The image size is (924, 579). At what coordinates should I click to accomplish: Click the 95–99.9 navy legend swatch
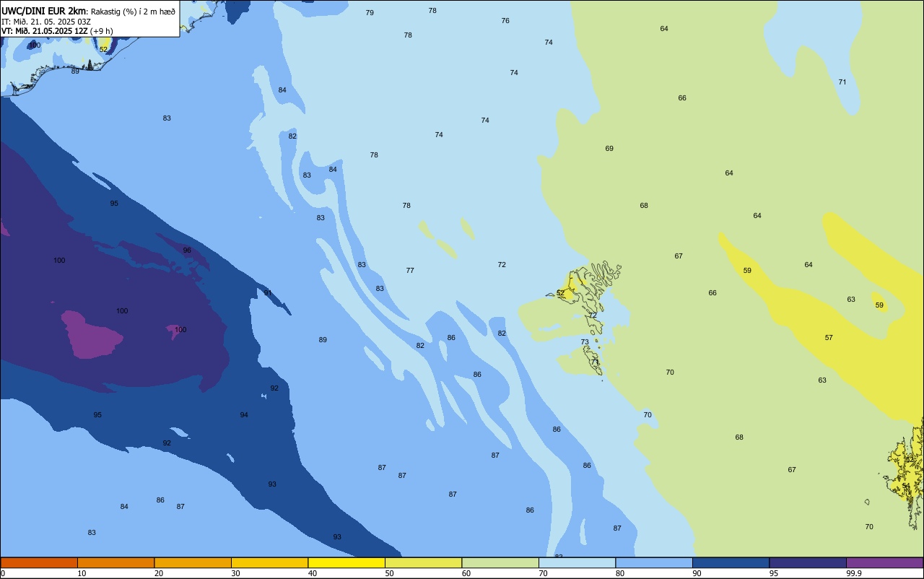coord(808,562)
